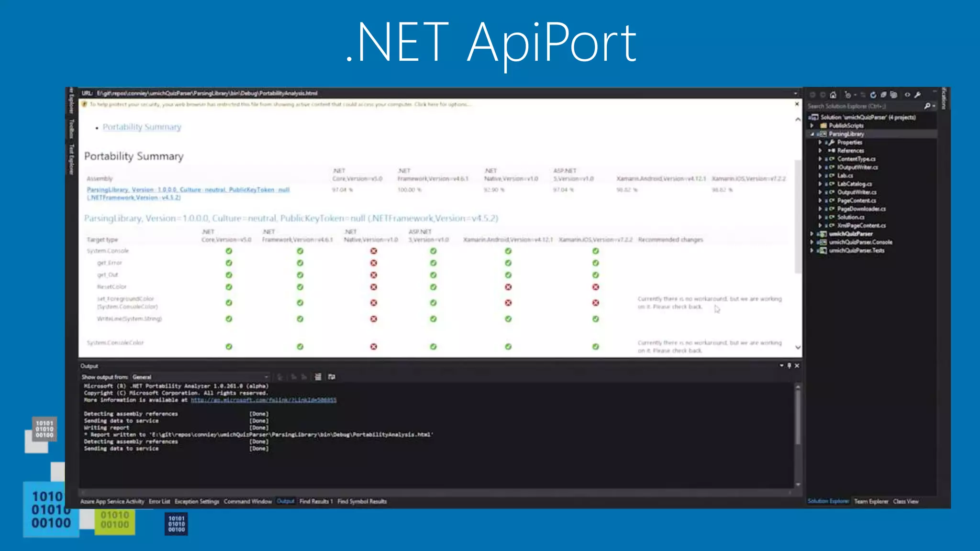Screen dimensions: 980x551
Task: Expand the PublishScripts folder node
Action: (x=812, y=126)
